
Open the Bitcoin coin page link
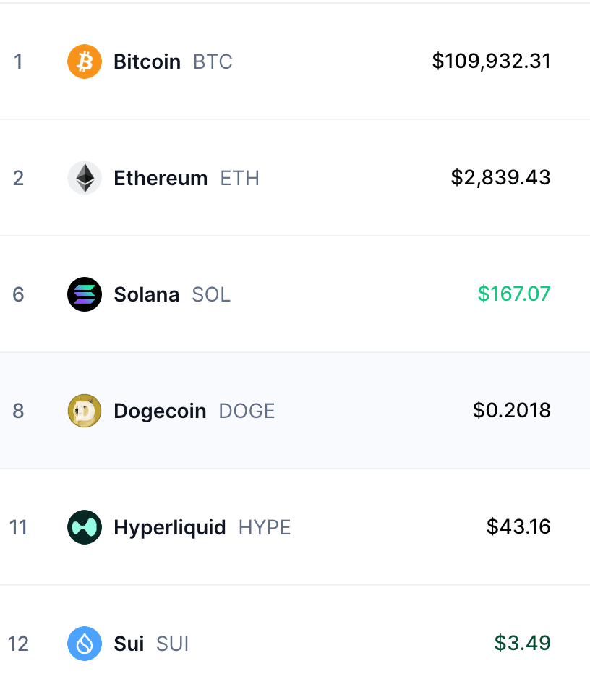(x=147, y=61)
